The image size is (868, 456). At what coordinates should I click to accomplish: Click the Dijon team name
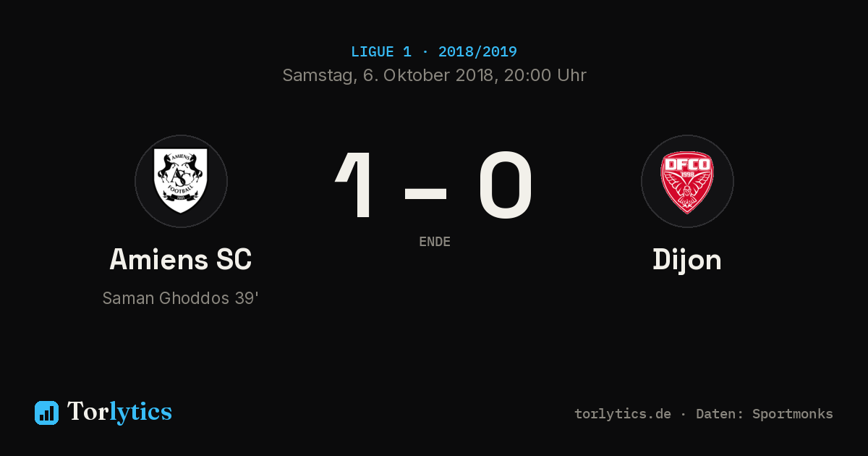[x=687, y=261]
